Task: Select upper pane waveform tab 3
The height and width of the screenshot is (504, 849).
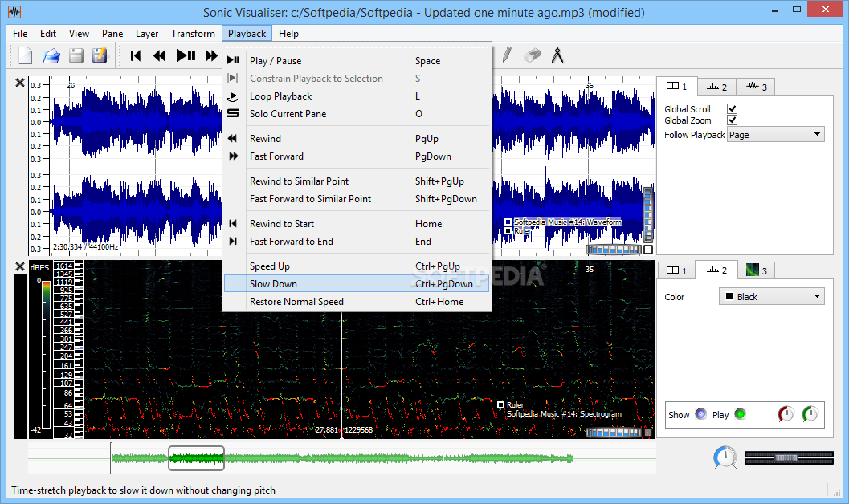Action: pos(756,87)
